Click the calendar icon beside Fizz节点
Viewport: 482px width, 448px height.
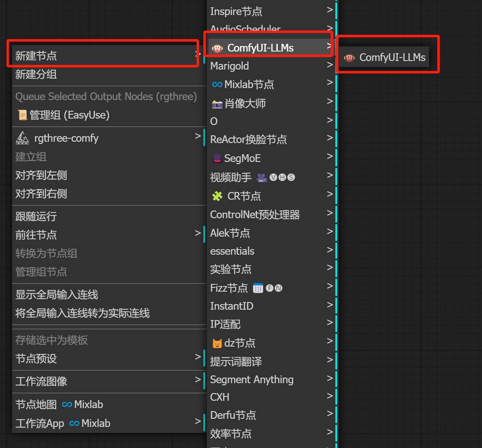click(257, 288)
